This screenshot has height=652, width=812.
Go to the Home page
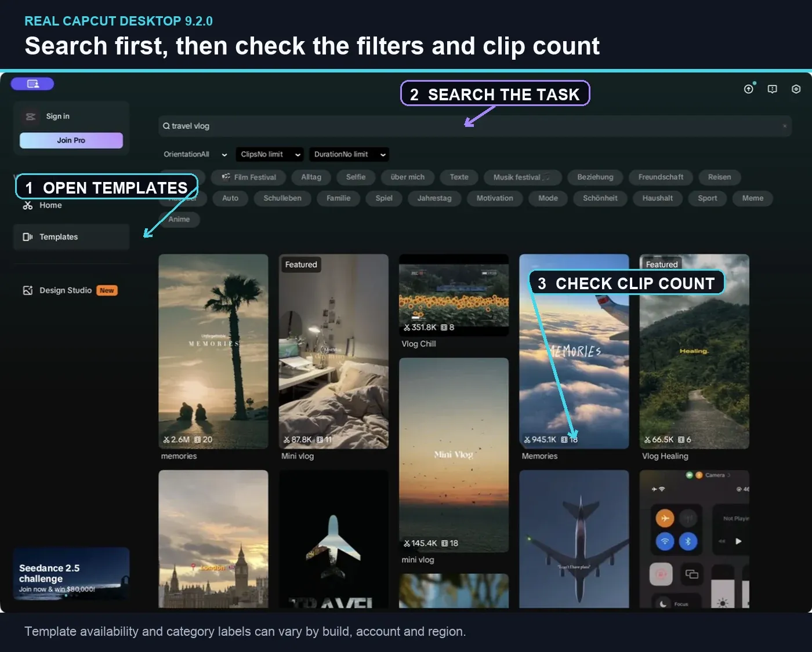[x=50, y=205]
